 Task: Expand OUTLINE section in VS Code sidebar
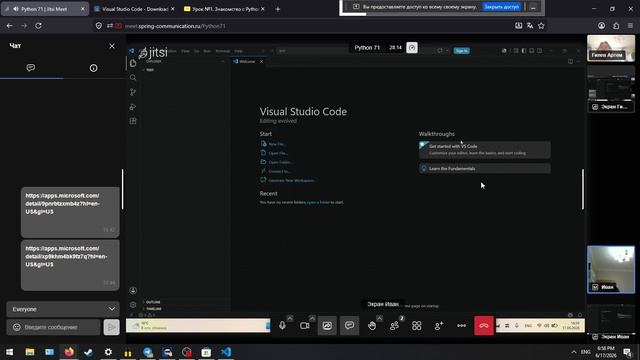(153, 302)
